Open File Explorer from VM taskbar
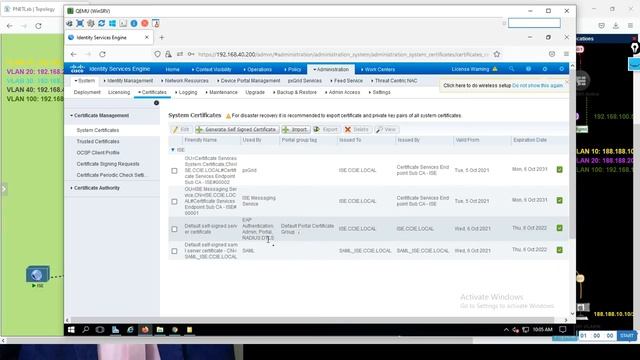The height and width of the screenshot is (360, 640). click(160, 329)
